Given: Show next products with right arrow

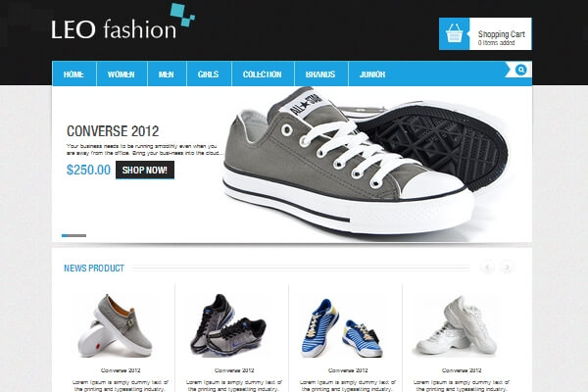Looking at the screenshot, I should pyautogui.click(x=507, y=268).
